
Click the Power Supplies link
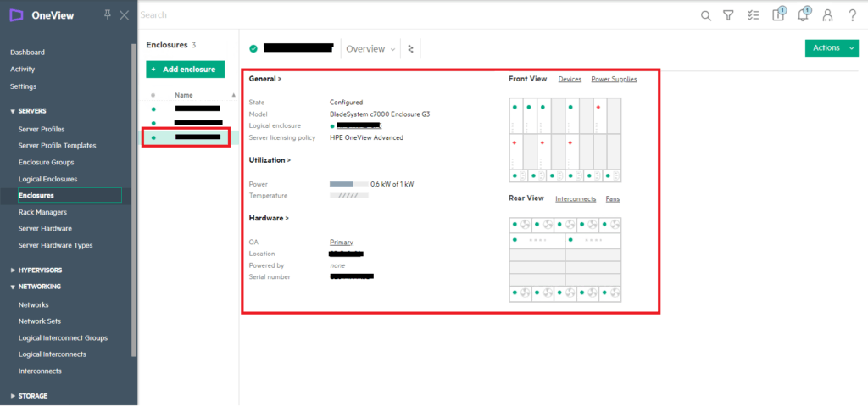(614, 79)
